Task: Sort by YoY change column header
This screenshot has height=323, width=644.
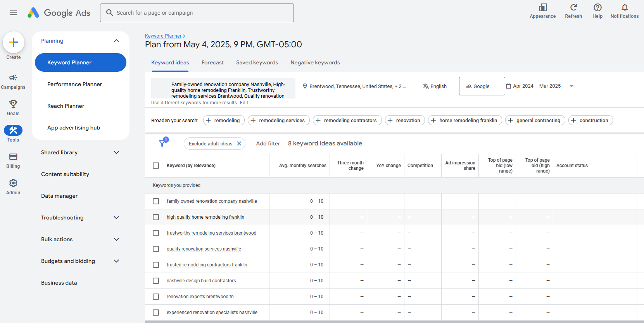Action: [x=388, y=166]
